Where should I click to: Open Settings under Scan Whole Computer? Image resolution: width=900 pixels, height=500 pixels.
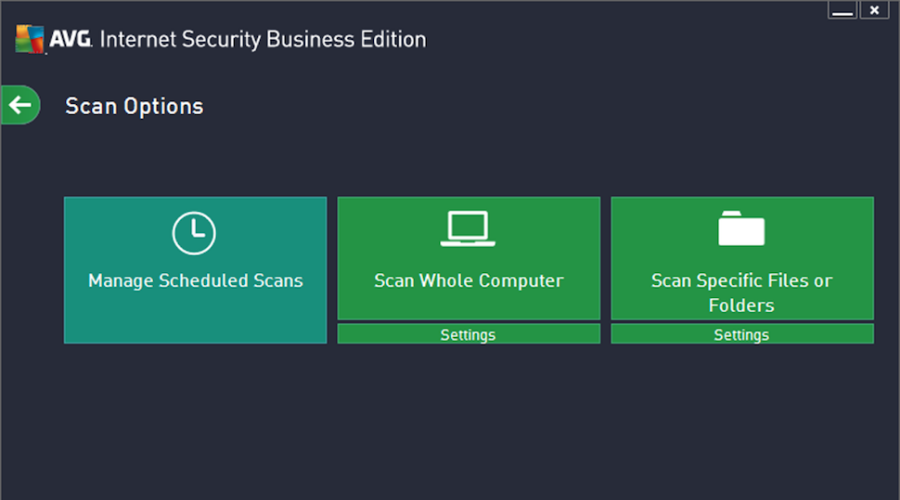point(469,334)
